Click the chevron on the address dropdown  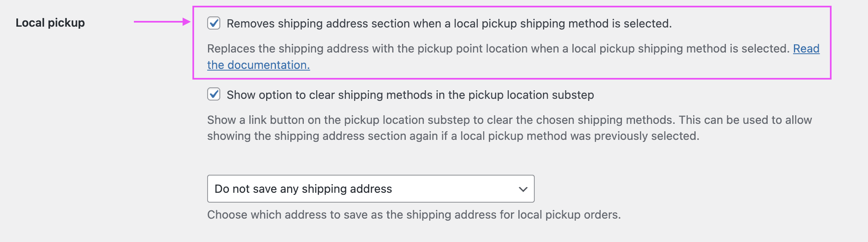(523, 189)
